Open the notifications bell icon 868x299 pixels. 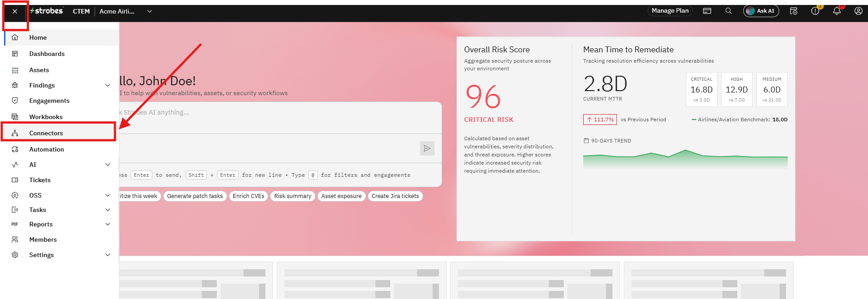(837, 11)
